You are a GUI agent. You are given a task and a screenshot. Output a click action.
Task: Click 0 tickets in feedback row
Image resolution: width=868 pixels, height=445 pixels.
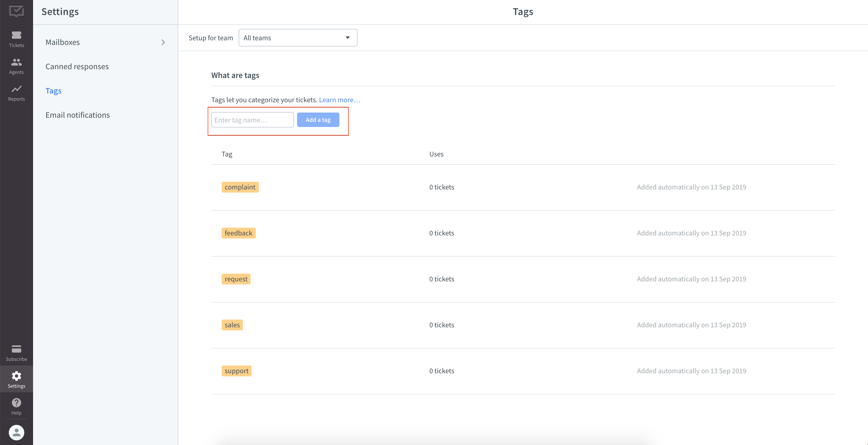[x=441, y=233]
